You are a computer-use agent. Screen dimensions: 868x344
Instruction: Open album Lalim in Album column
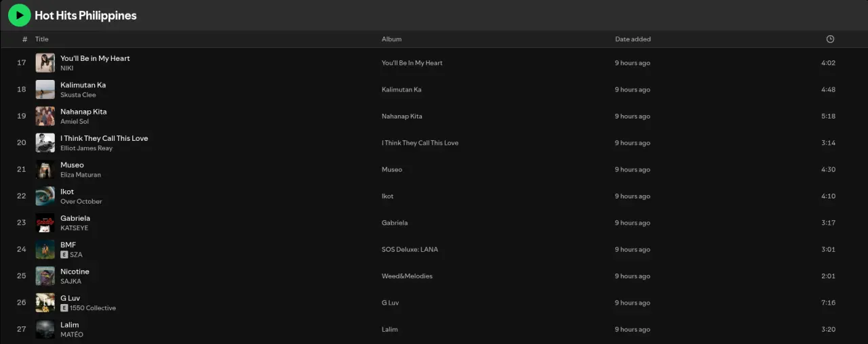(390, 329)
